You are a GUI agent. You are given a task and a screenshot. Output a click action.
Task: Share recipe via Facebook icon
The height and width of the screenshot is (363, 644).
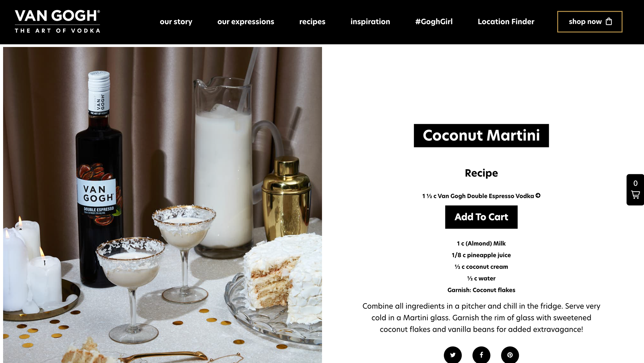pyautogui.click(x=481, y=355)
